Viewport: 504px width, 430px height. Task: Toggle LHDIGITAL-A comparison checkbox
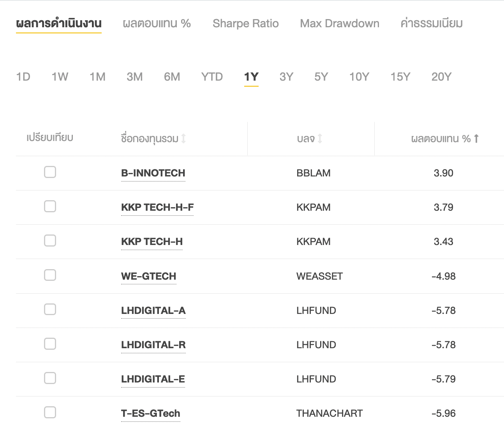[50, 309]
